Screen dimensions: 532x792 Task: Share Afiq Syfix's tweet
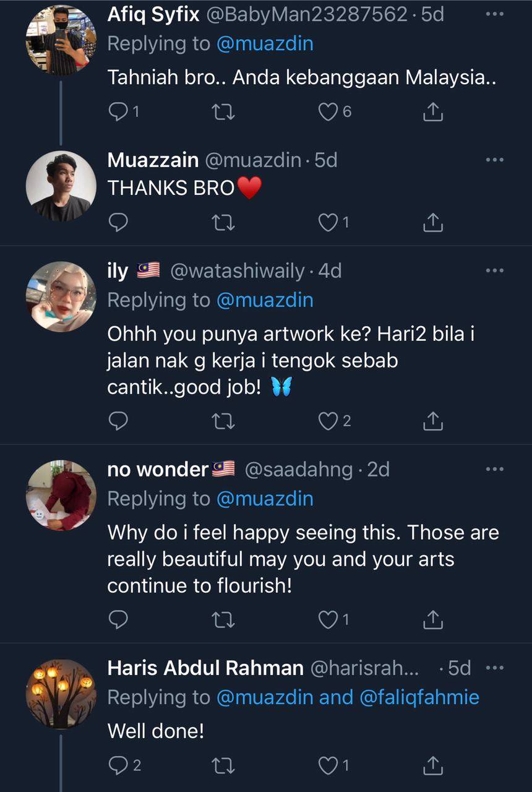(433, 112)
